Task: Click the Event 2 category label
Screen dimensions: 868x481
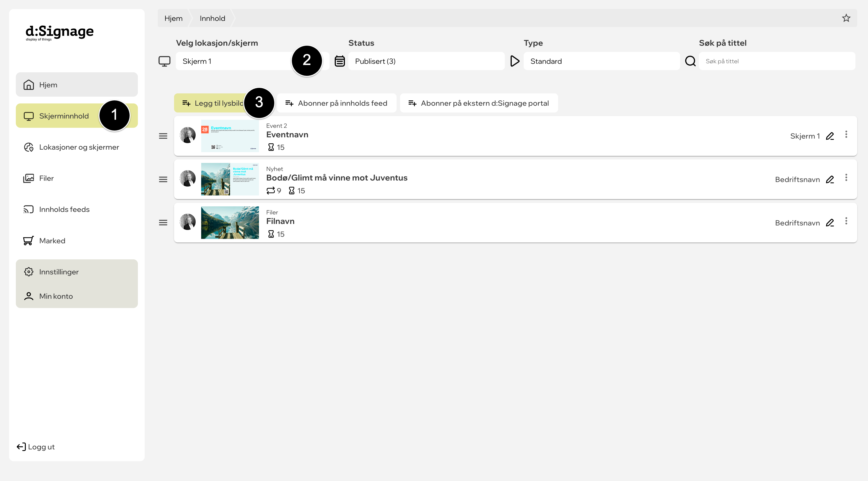Action: [x=277, y=126]
